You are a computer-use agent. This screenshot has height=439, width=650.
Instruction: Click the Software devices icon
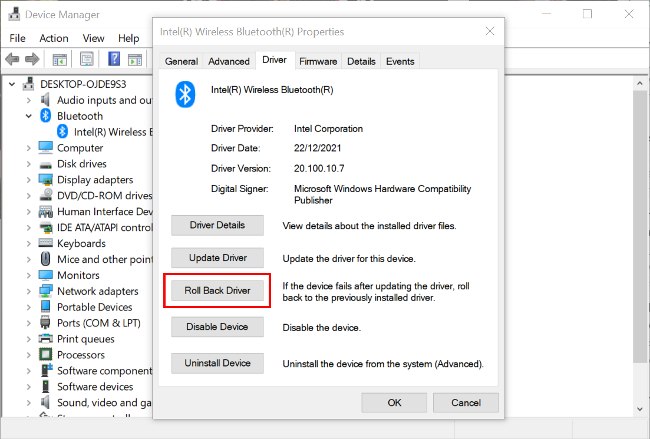coord(46,386)
